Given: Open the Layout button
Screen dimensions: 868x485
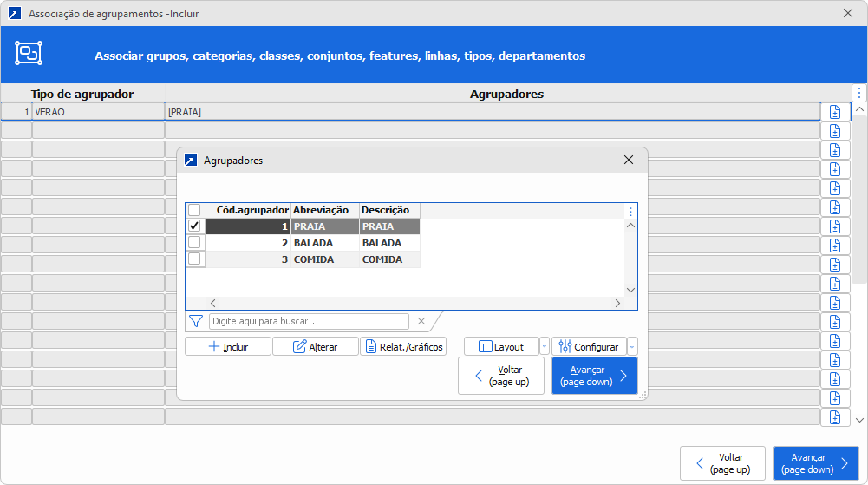Looking at the screenshot, I should (x=501, y=346).
